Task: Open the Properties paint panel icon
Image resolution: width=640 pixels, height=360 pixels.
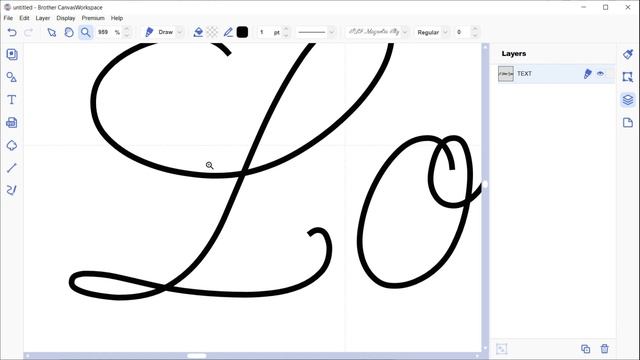Action: [x=628, y=54]
